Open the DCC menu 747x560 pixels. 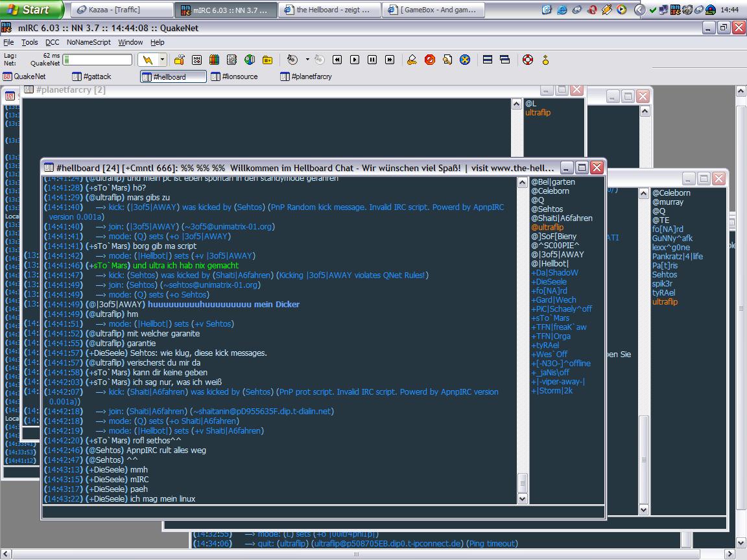pyautogui.click(x=52, y=42)
